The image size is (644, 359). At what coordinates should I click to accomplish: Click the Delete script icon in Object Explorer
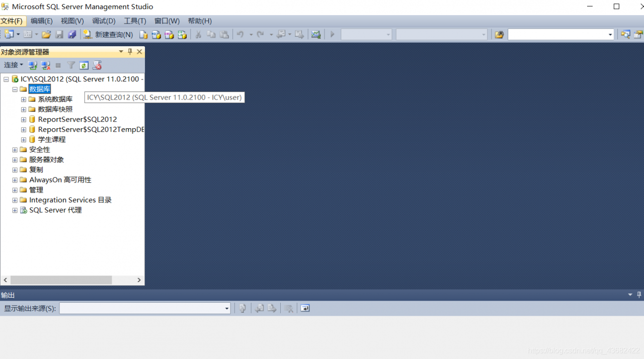[97, 65]
